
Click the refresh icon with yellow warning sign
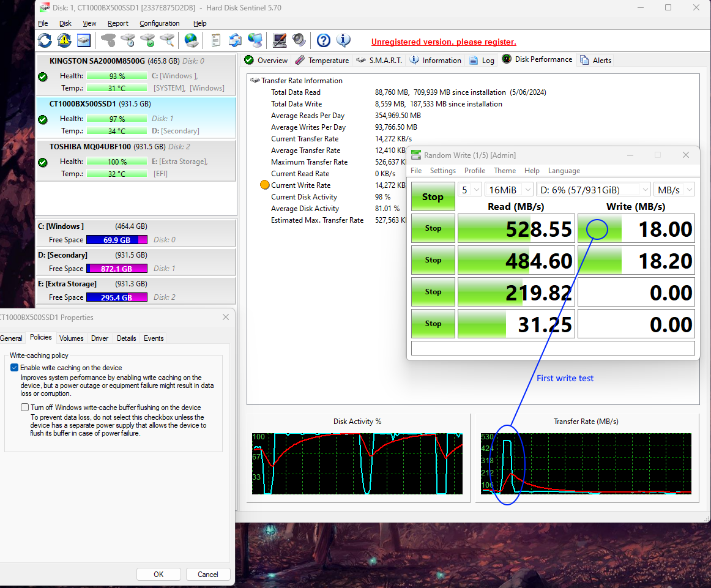point(64,40)
